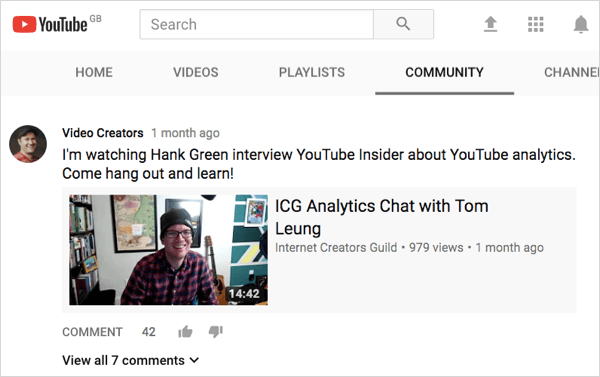Like the post with thumbs up
This screenshot has width=600, height=377.
185,331
